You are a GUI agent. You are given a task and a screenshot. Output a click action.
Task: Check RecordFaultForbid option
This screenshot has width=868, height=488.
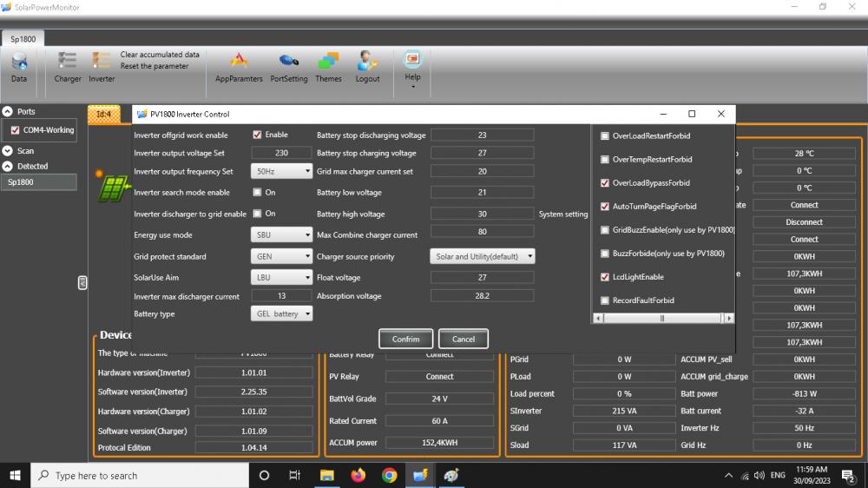click(604, 300)
